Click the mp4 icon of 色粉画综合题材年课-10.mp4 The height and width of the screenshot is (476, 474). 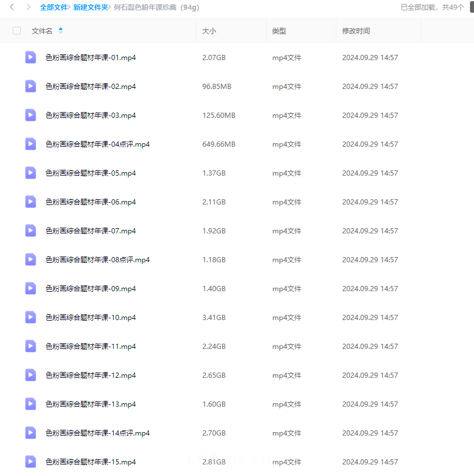coord(31,317)
